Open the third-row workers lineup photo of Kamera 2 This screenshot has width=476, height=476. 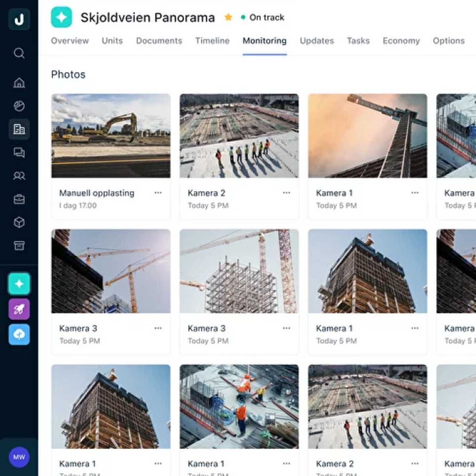click(368, 407)
